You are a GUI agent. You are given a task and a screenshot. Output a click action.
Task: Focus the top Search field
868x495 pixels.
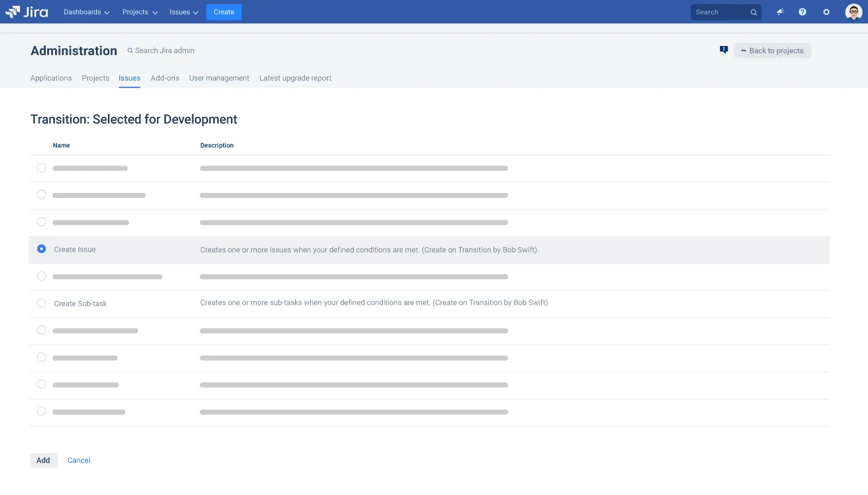coord(726,12)
